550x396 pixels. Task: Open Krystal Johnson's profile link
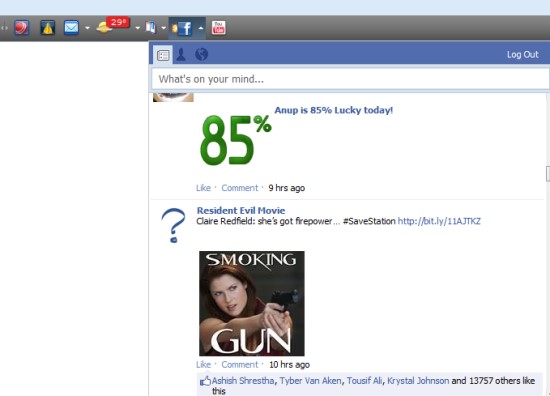click(x=418, y=381)
